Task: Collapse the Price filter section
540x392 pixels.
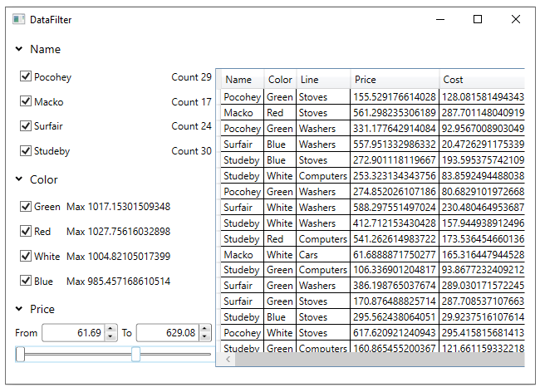Action: pyautogui.click(x=19, y=309)
